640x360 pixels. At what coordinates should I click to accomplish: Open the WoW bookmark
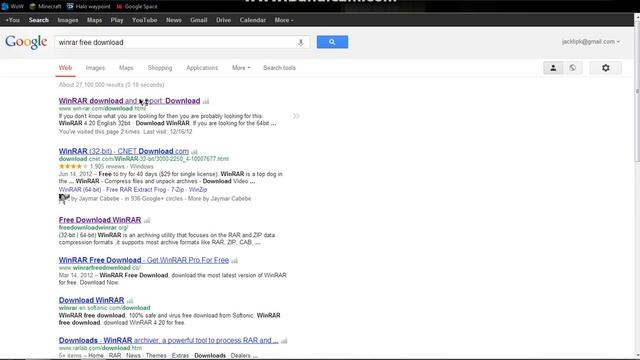click(13, 6)
